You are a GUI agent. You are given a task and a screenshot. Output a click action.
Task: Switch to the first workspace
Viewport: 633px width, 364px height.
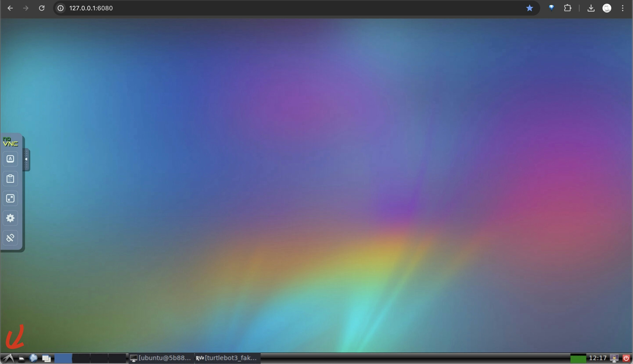pyautogui.click(x=63, y=358)
